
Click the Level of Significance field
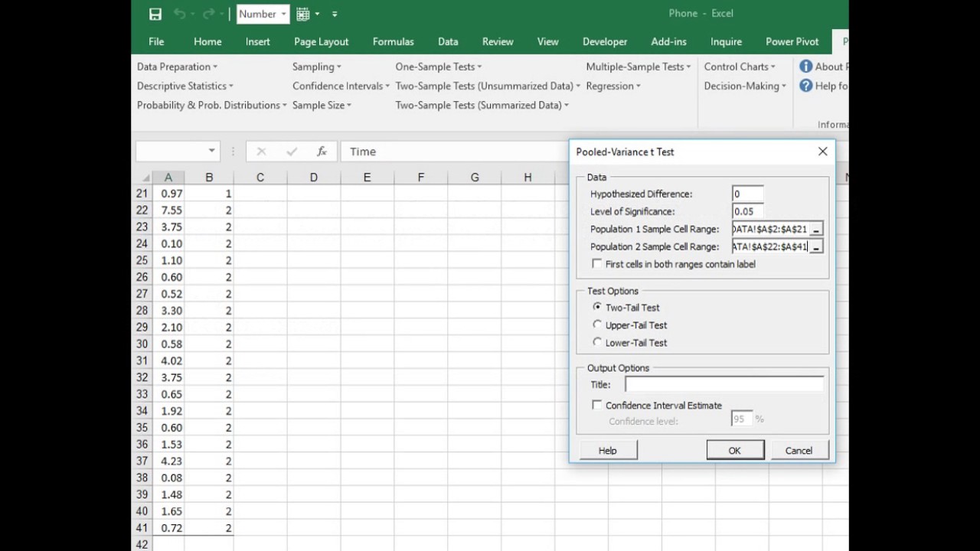pos(747,212)
